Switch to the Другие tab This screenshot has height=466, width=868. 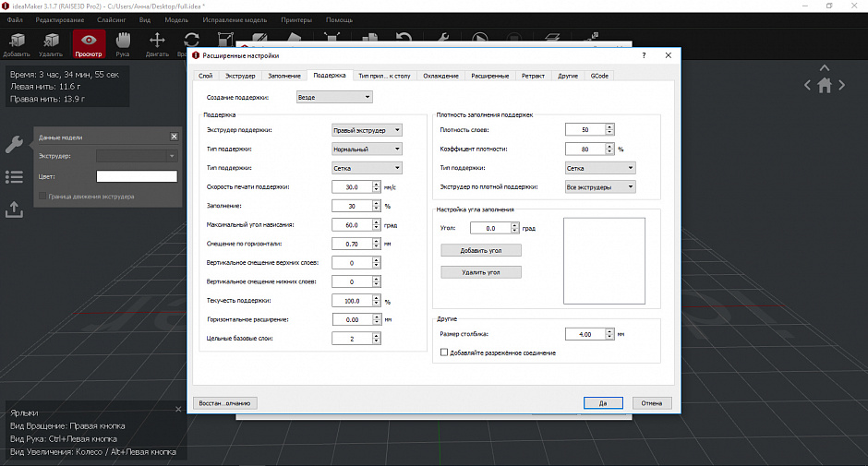(567, 76)
